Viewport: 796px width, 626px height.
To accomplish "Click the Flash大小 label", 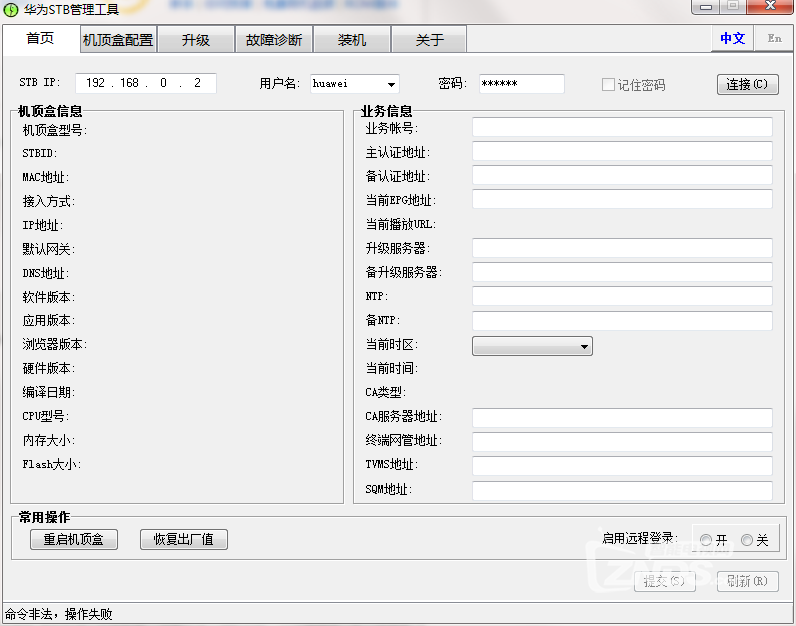I will pyautogui.click(x=52, y=464).
